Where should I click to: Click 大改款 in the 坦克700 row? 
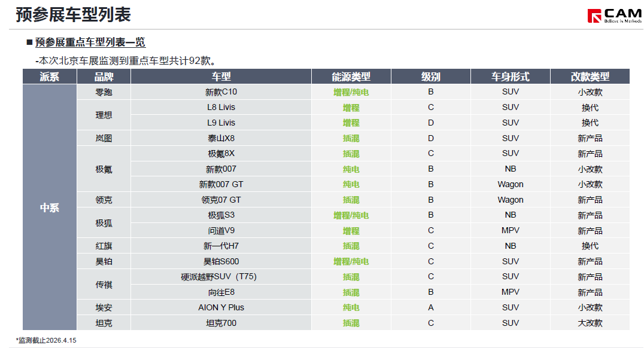pos(590,323)
